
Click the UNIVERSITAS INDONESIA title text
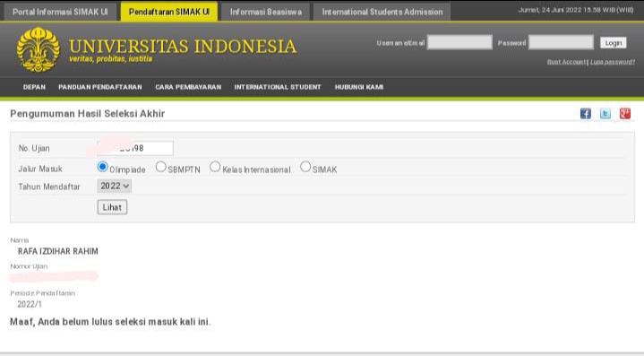(x=183, y=46)
